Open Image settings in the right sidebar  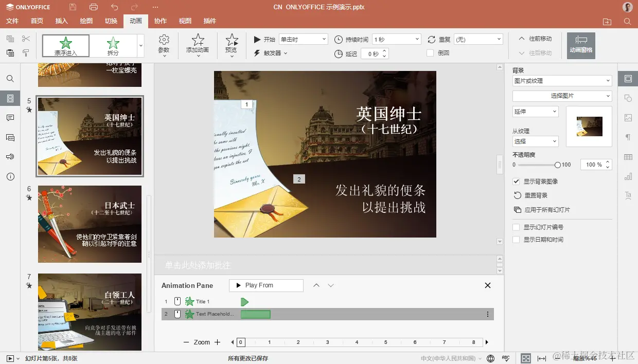628,118
